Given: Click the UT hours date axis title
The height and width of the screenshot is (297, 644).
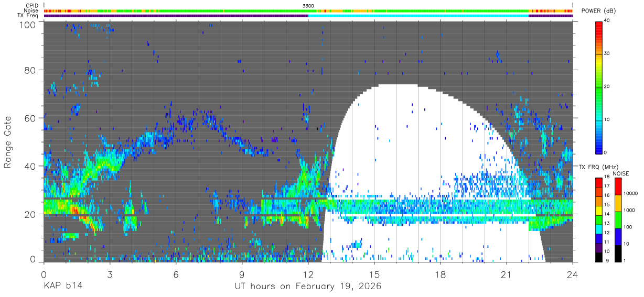Looking at the screenshot, I should click(x=308, y=287).
